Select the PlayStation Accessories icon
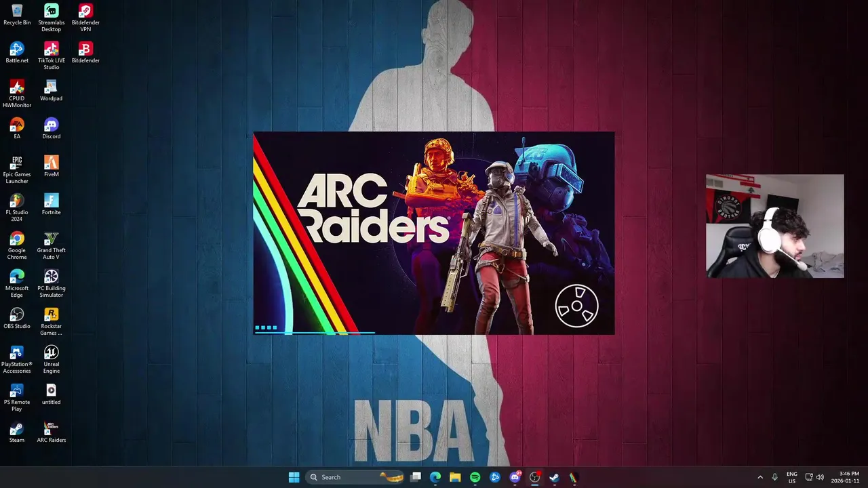Image resolution: width=868 pixels, height=488 pixels. pos(17,359)
